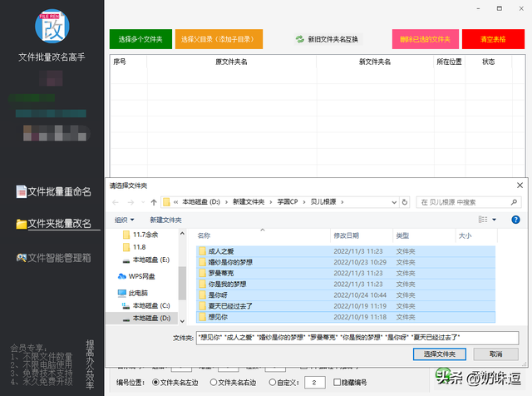532x396 pixels.
Task: Click the 自定义 position number field
Action: tap(315, 383)
